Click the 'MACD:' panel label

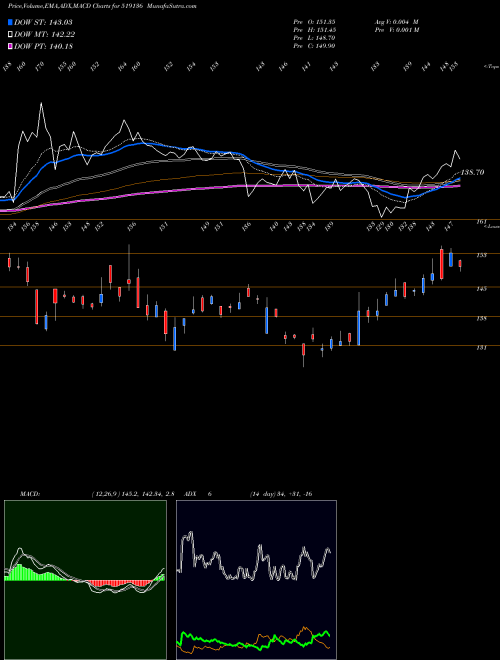pyautogui.click(x=30, y=494)
